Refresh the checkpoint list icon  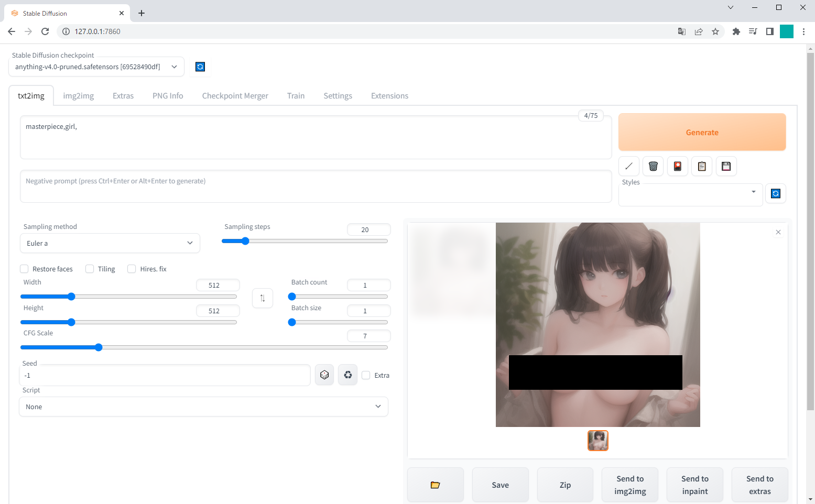point(200,67)
